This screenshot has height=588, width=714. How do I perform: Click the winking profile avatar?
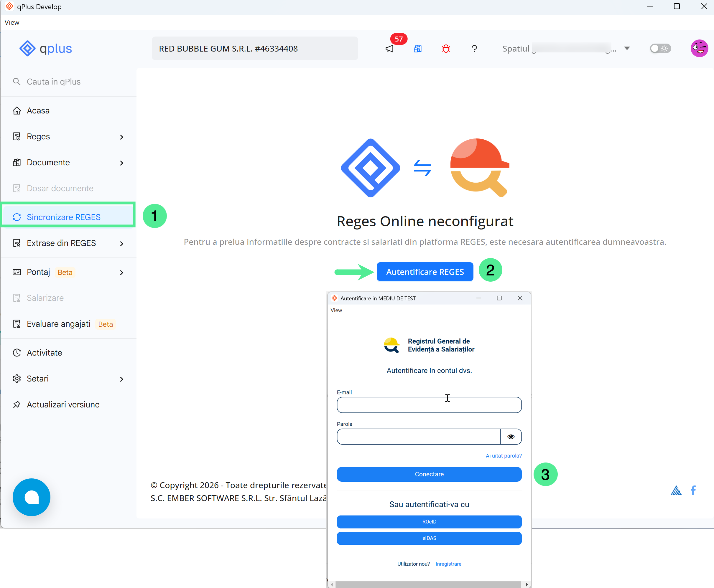pos(700,48)
